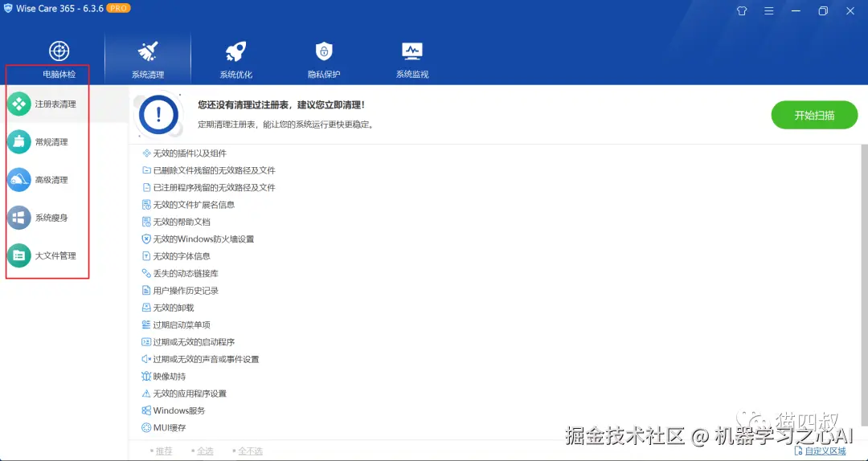Select the MUI缓存 entry
The image size is (868, 461).
(164, 428)
